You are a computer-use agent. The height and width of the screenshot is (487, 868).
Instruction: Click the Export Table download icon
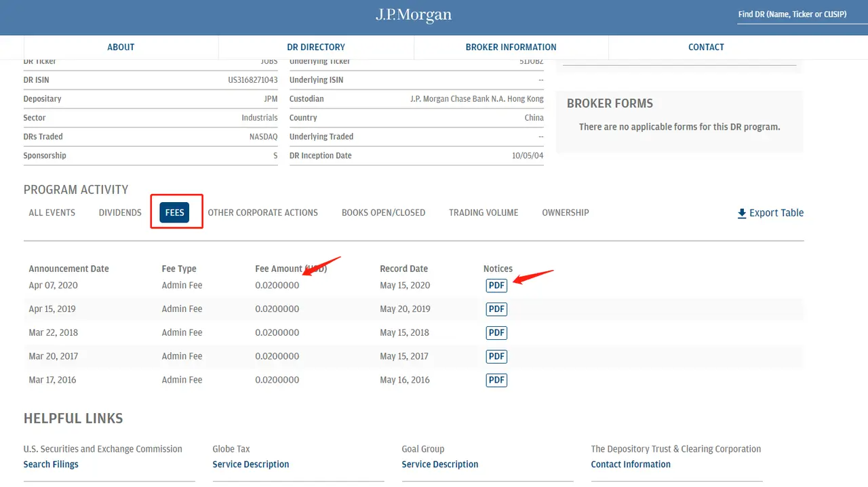click(741, 214)
